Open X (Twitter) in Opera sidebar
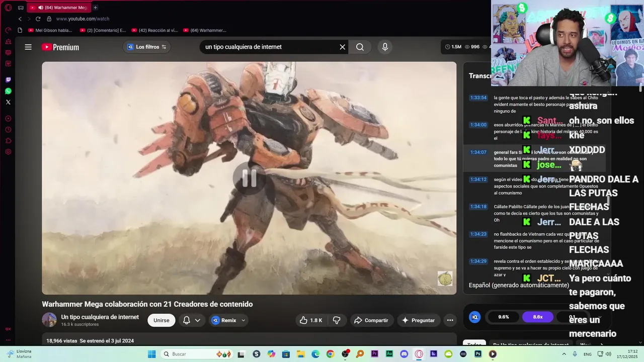Screen dimensions: 644x362 8,102
